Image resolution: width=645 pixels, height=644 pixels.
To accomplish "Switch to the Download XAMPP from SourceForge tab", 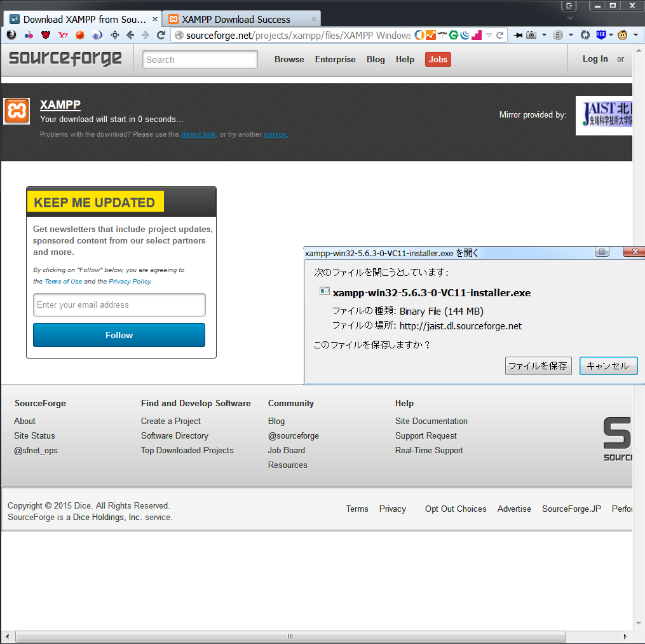I will pos(82,19).
